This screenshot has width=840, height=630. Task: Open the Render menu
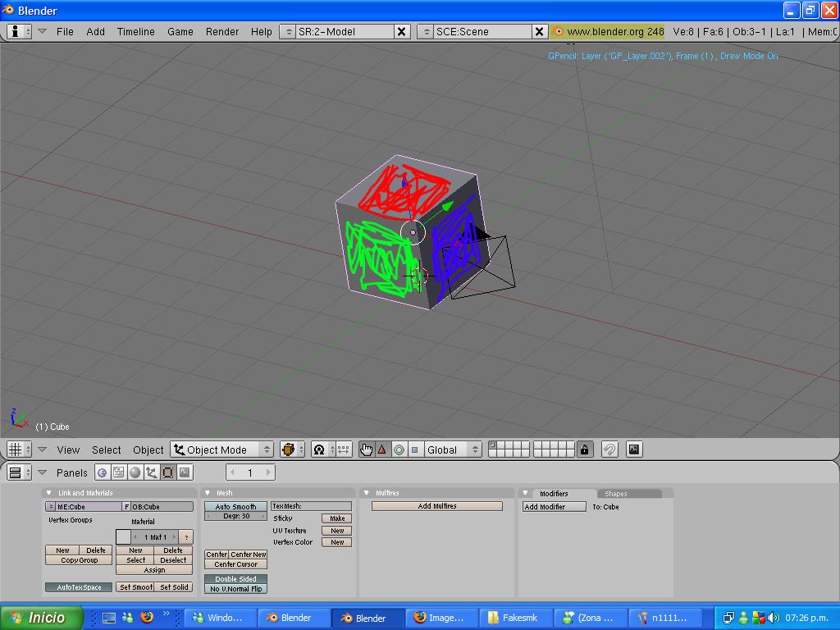pyautogui.click(x=221, y=32)
